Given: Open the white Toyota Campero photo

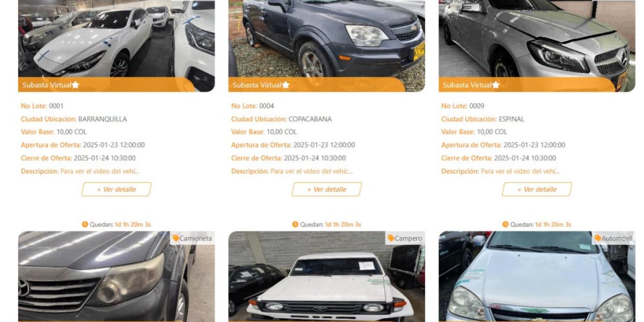Looking at the screenshot, I should click(327, 276).
